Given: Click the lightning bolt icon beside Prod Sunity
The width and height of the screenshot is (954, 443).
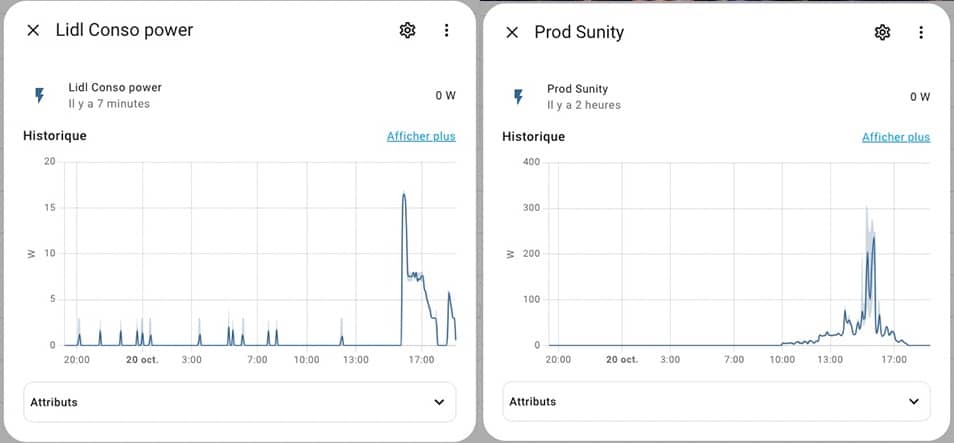Looking at the screenshot, I should point(518,97).
